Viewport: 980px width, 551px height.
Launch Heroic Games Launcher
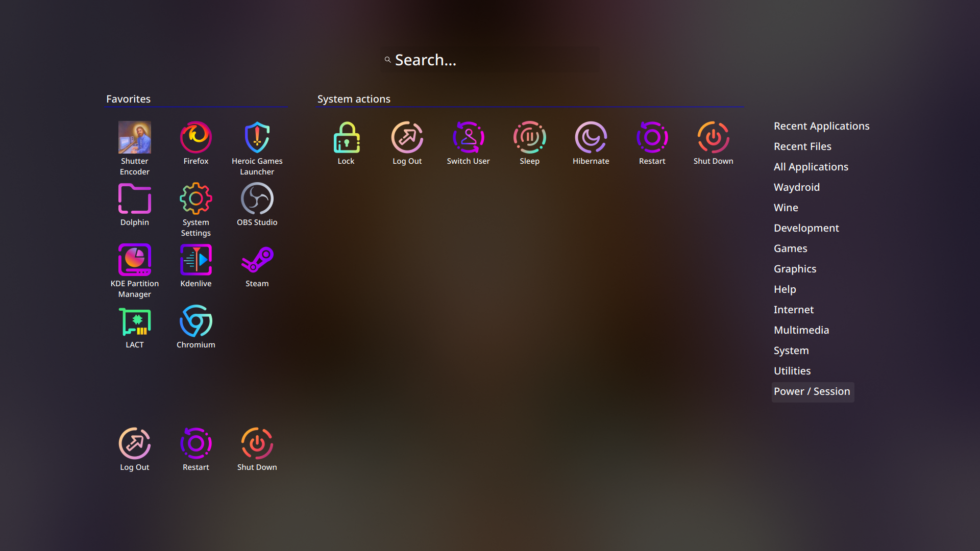pyautogui.click(x=257, y=138)
